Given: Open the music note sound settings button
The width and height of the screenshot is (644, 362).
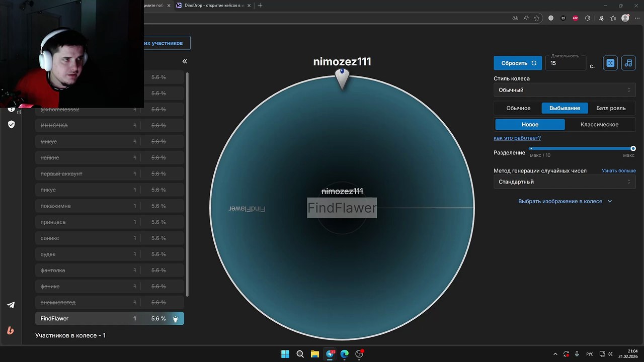Looking at the screenshot, I should (628, 63).
